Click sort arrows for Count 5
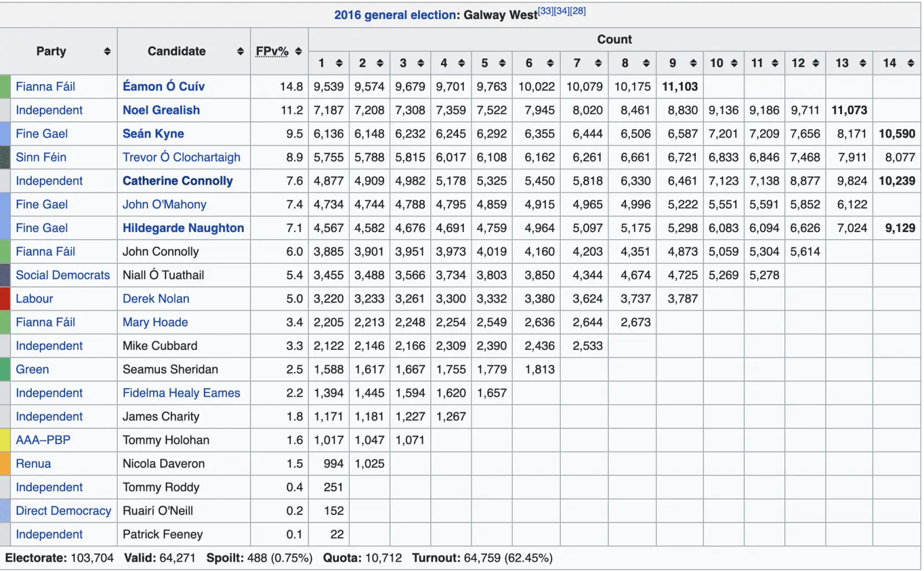The image size is (924, 571). click(x=502, y=64)
